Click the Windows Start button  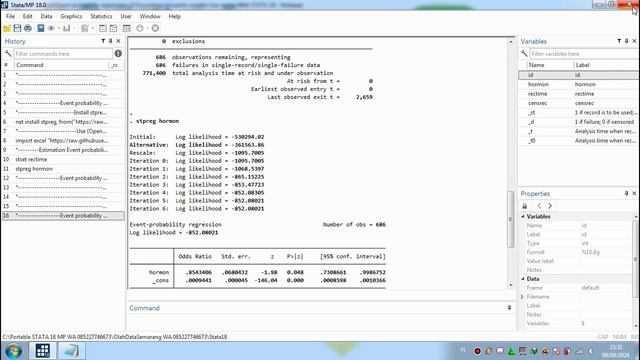pyautogui.click(x=13, y=351)
